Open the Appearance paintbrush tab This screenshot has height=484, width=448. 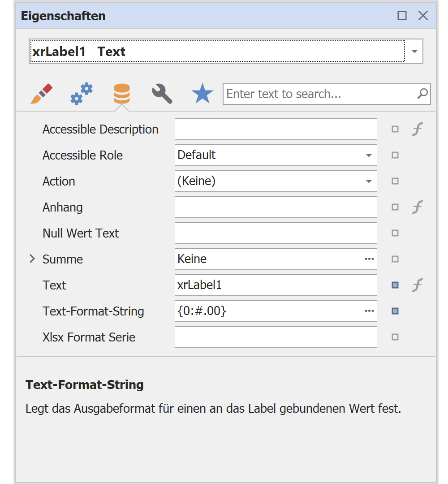[42, 94]
